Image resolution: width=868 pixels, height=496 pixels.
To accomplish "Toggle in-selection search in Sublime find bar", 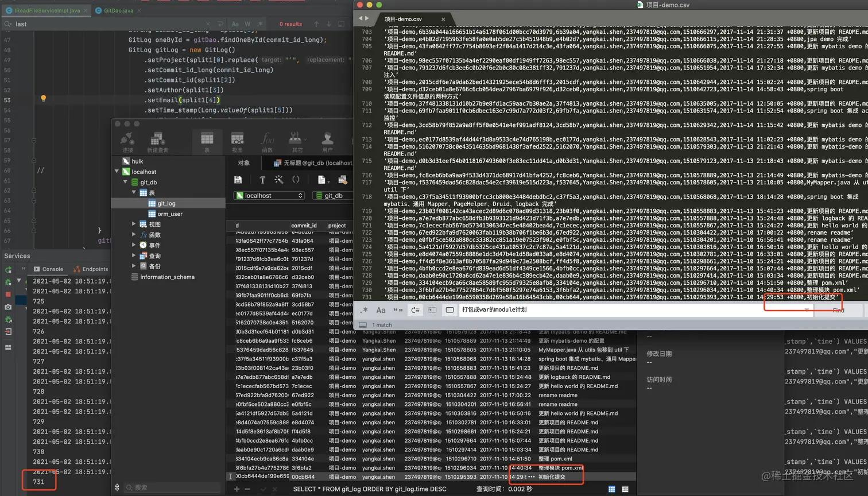I will coord(432,310).
